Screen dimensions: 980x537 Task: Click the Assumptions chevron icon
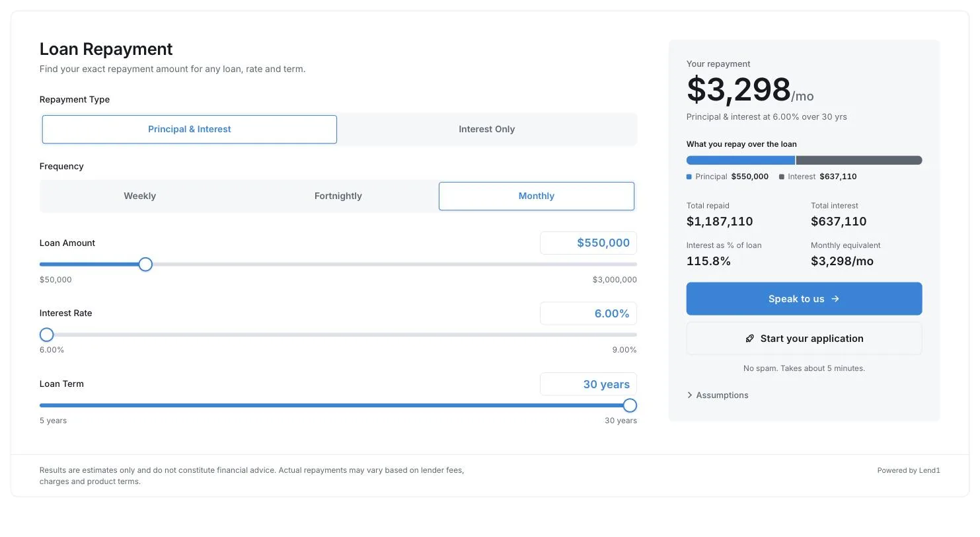click(x=690, y=395)
